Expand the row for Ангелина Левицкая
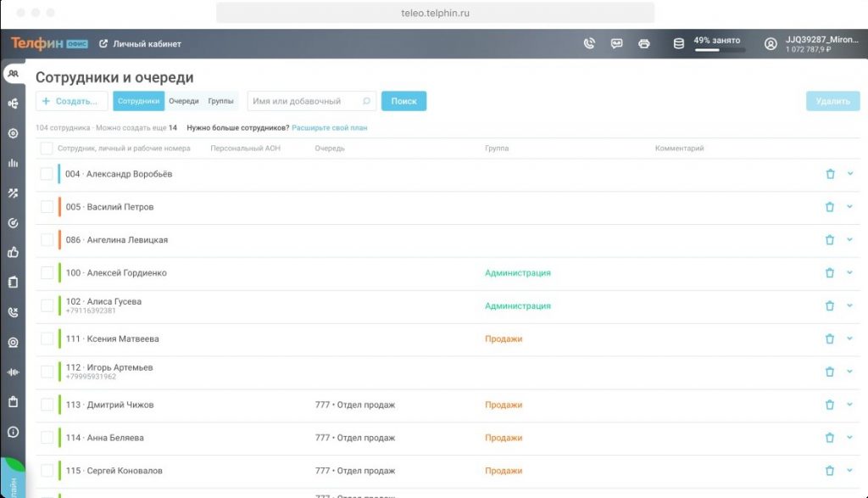 tap(850, 239)
